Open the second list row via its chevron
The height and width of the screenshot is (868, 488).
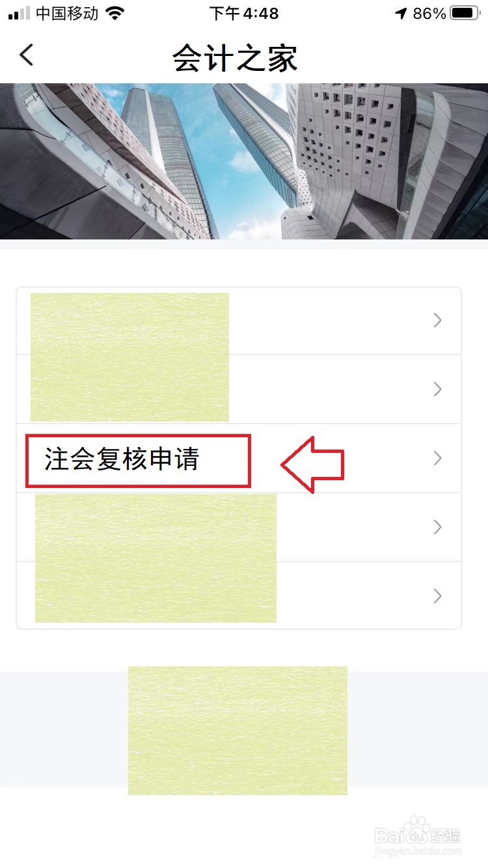438,389
